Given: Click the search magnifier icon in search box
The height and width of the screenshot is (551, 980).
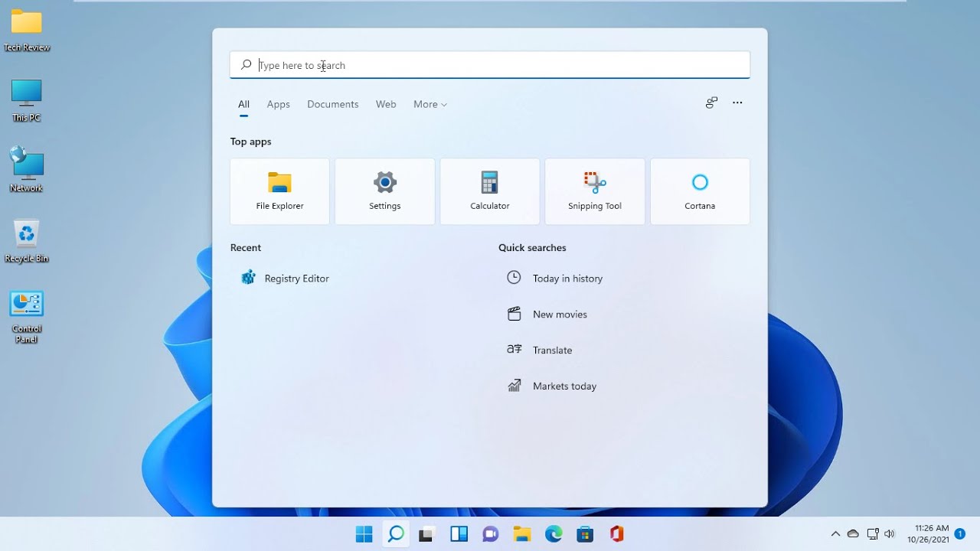Looking at the screenshot, I should 246,65.
